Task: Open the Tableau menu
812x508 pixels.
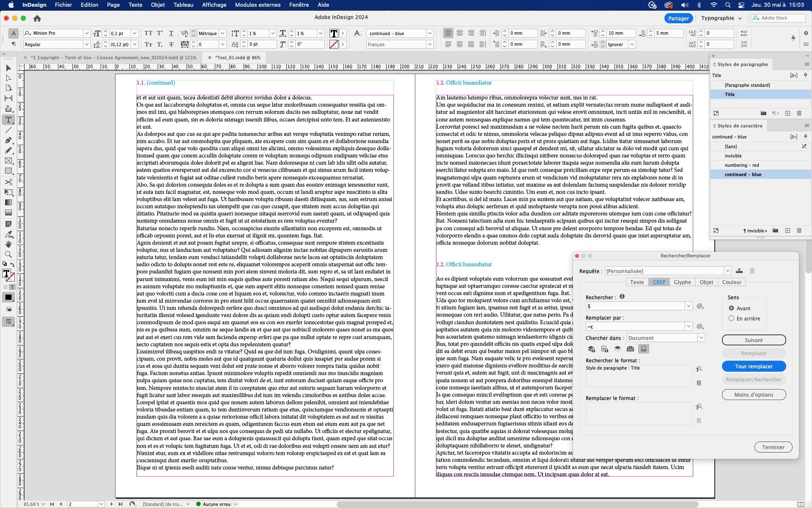Action: tap(183, 5)
